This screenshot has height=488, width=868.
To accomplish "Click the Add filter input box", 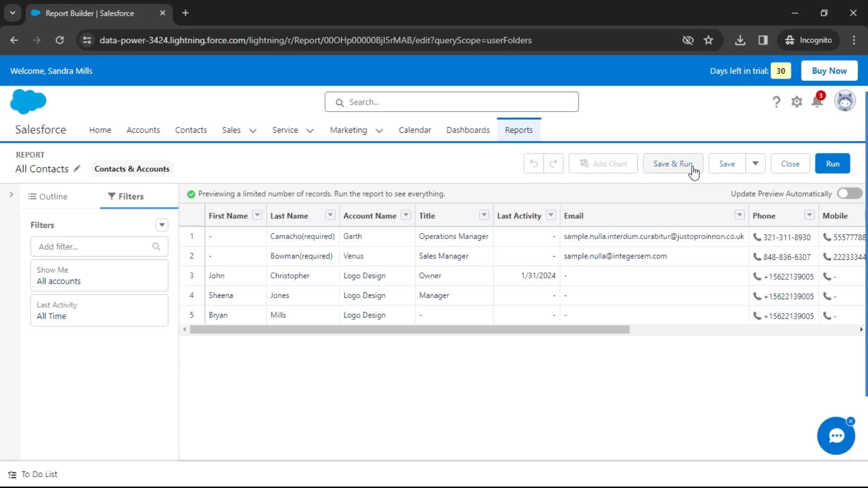I will point(99,247).
